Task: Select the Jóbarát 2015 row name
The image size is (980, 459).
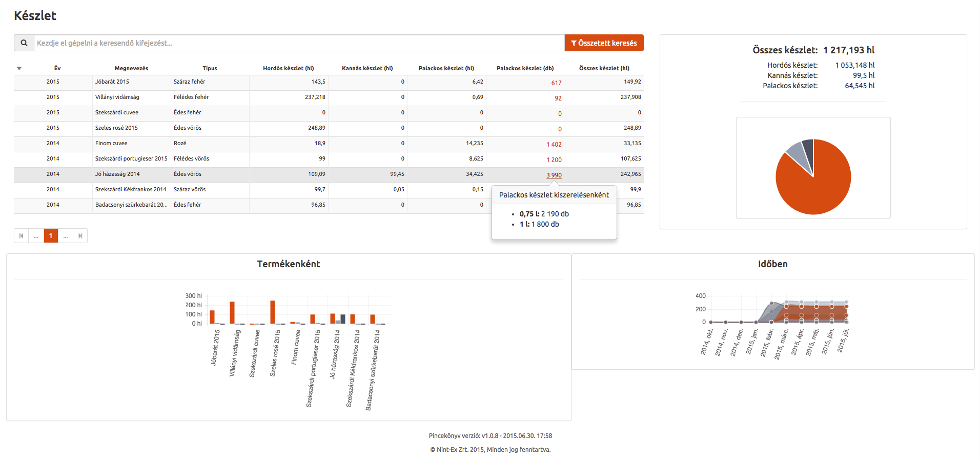Action: 112,82
